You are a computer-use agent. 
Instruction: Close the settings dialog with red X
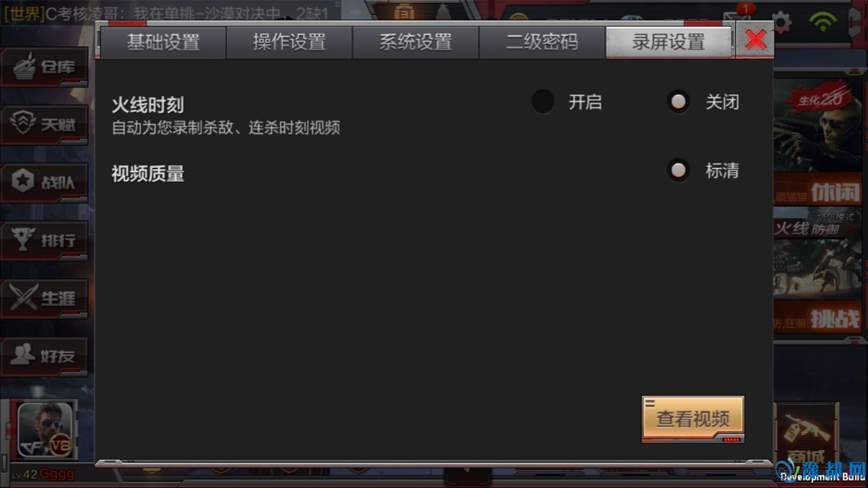pos(755,40)
